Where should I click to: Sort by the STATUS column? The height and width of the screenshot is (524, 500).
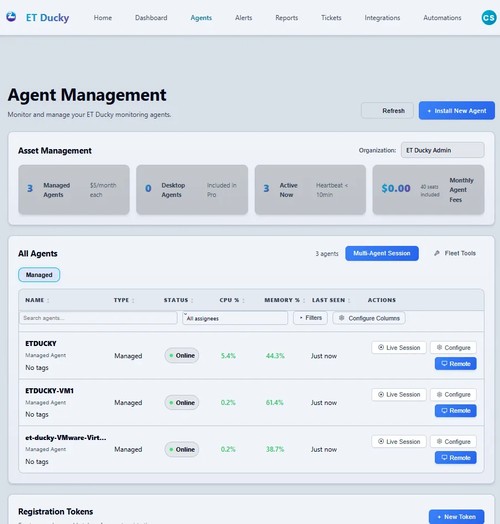(x=178, y=300)
